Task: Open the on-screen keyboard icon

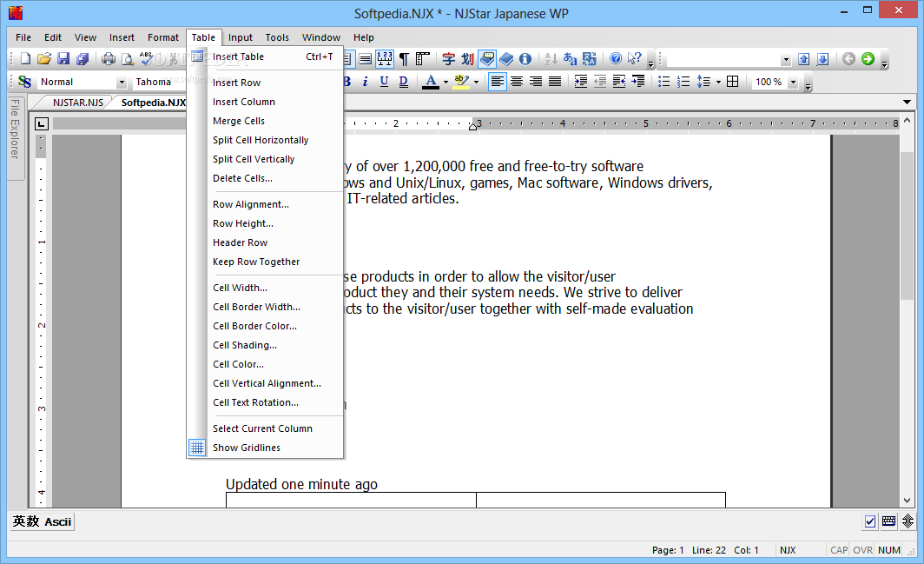Action: click(x=888, y=521)
